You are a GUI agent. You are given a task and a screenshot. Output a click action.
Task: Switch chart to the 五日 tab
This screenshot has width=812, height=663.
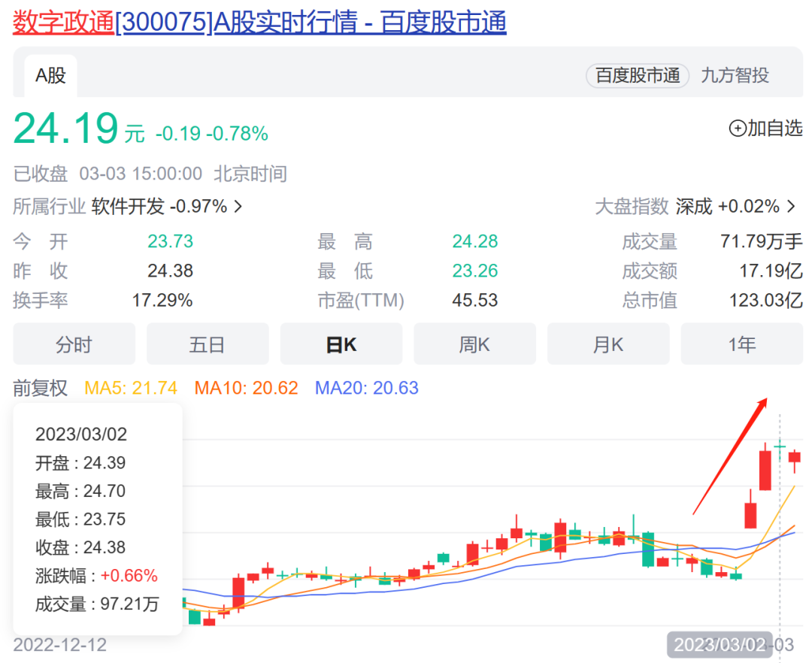point(208,344)
